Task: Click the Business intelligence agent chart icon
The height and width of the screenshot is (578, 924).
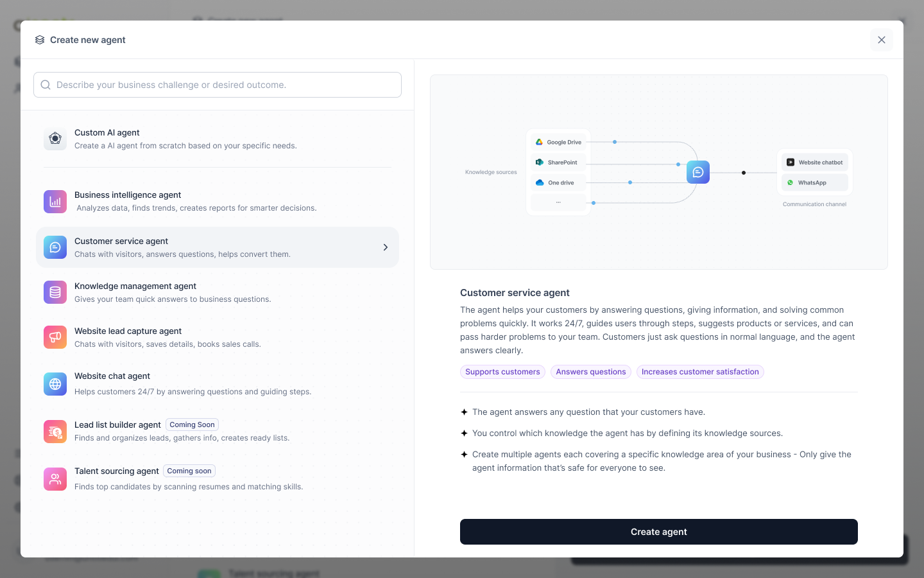Action: tap(55, 202)
